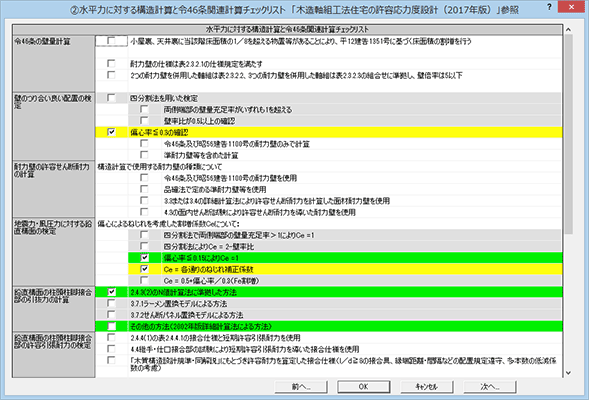Toggle the 偏心率≦0.3の確認 checkbox
This screenshot has height=400, width=589.
pyautogui.click(x=111, y=132)
